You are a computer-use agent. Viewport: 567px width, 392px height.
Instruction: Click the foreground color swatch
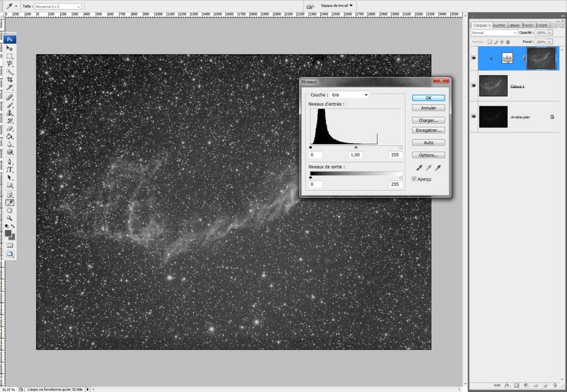[x=8, y=233]
